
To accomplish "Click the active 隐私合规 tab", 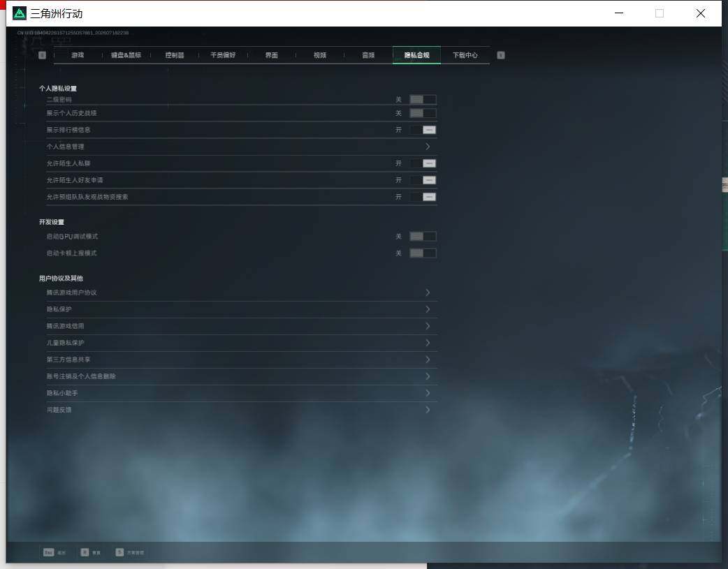I will pyautogui.click(x=416, y=55).
